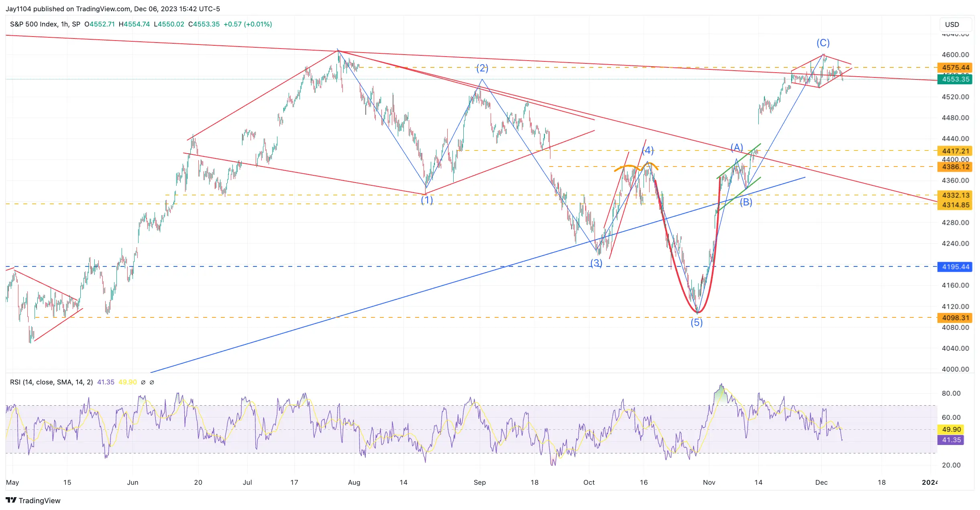The image size is (980, 510).
Task: Click the low price value L4550.02
Action: coord(169,24)
